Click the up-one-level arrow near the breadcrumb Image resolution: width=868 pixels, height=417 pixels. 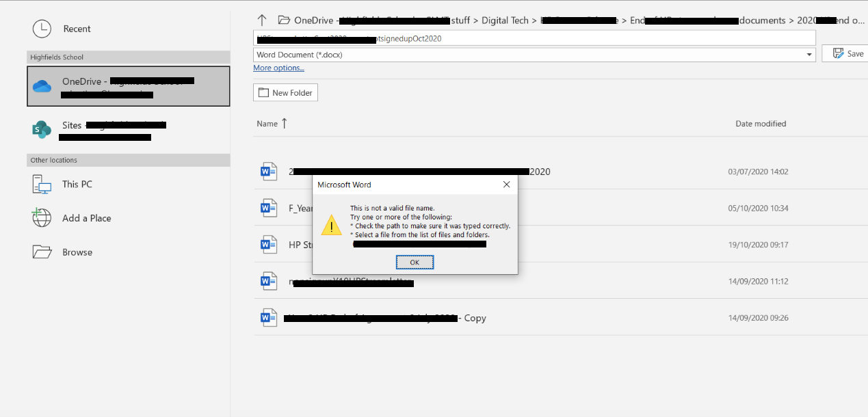[262, 20]
